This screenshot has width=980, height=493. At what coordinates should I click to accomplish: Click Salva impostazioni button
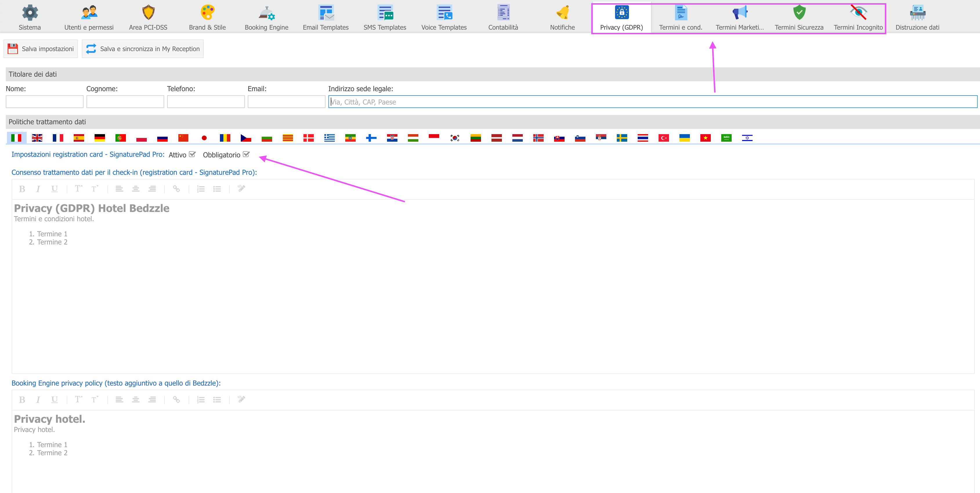41,49
